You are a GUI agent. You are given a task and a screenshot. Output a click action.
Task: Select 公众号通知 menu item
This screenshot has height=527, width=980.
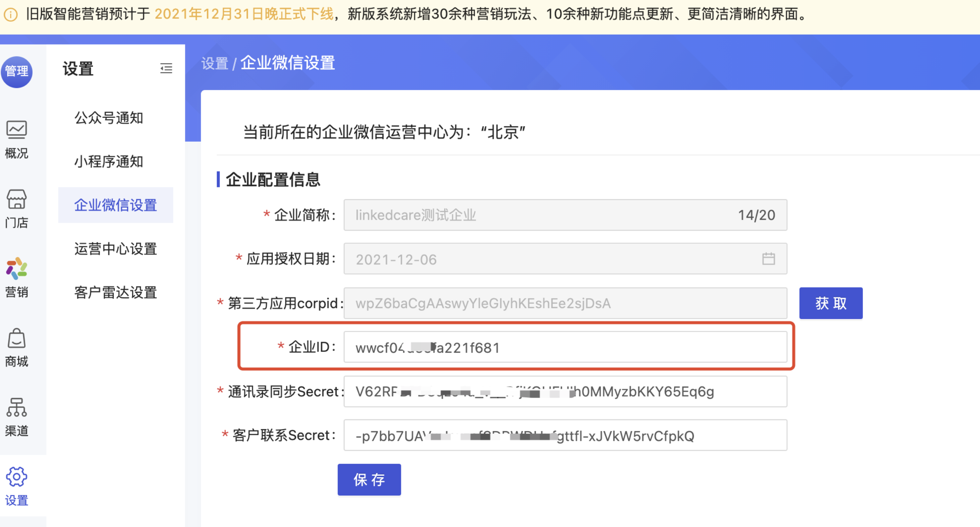pyautogui.click(x=108, y=118)
